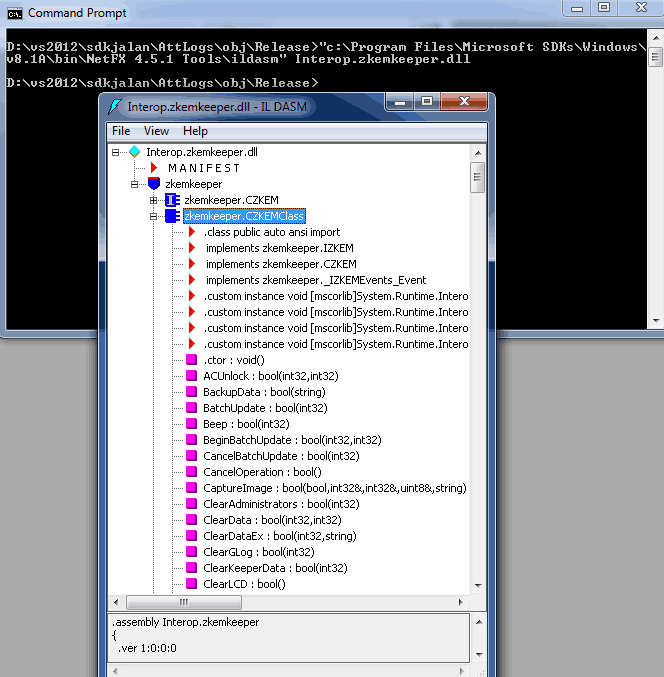Click the magenta method icon for BatchUpdate
Viewport: 664px width, 677px height.
[x=191, y=408]
